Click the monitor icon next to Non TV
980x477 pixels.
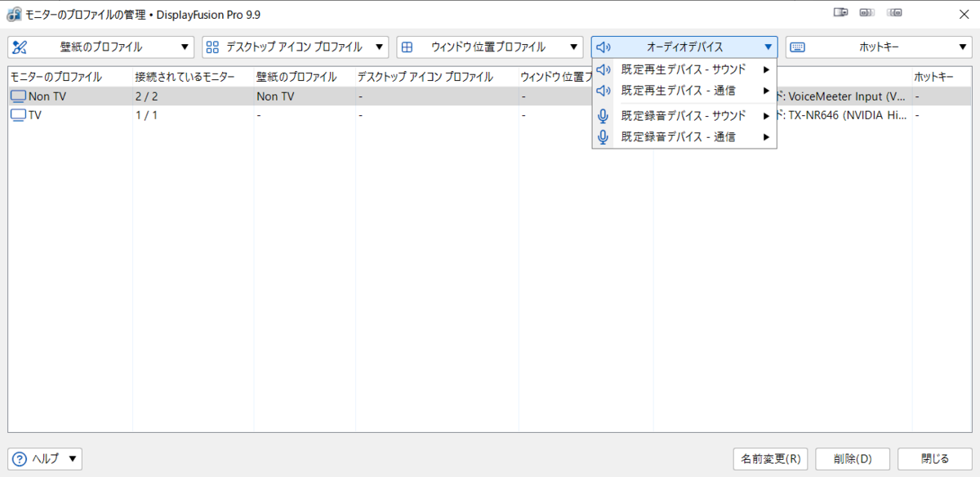16,96
